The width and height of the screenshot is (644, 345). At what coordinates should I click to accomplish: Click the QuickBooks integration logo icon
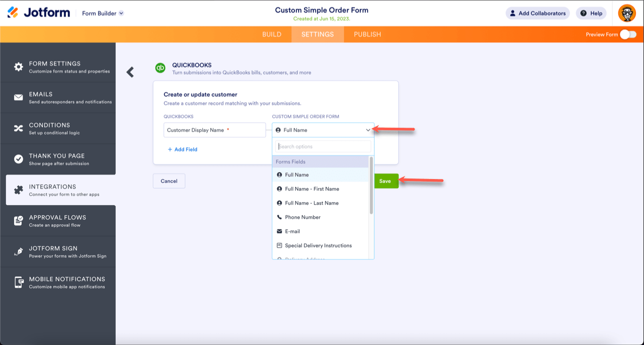160,68
